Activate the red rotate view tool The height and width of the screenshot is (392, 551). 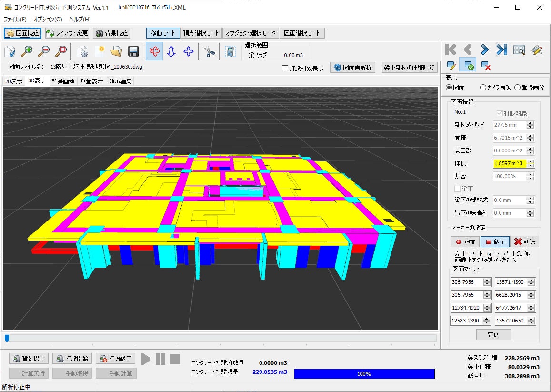[154, 51]
